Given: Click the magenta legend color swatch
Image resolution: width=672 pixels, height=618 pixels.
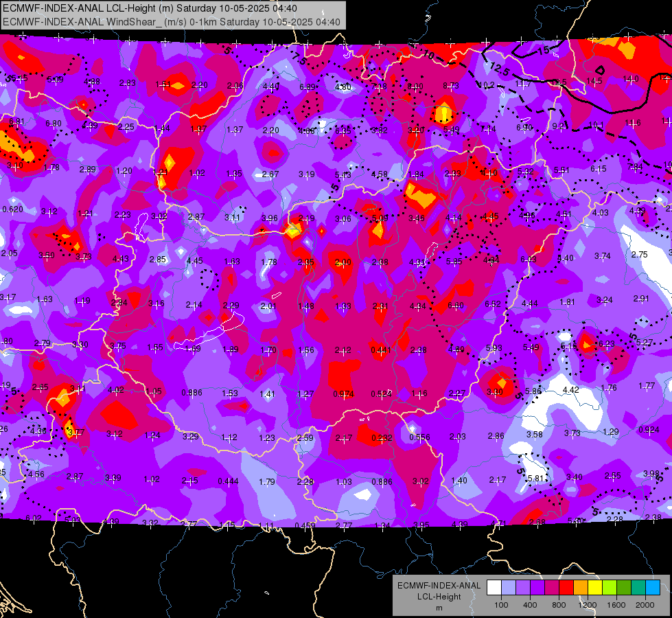Looking at the screenshot, I should [x=552, y=588].
